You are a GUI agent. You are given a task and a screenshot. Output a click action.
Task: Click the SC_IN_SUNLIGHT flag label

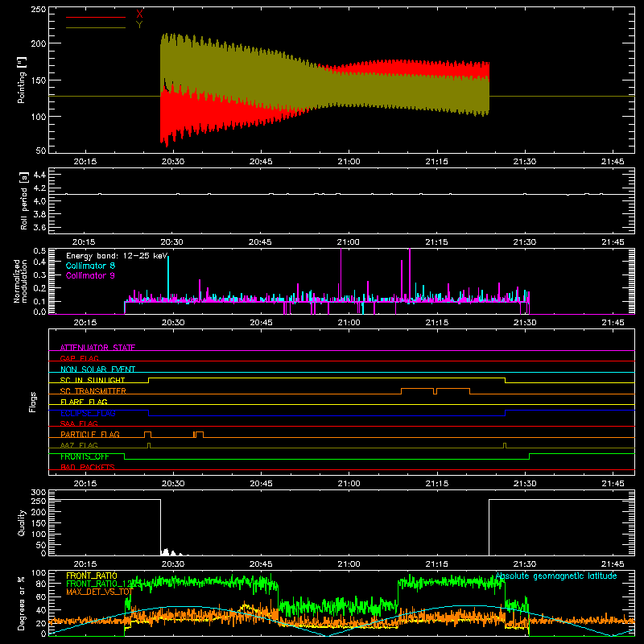pyautogui.click(x=93, y=380)
